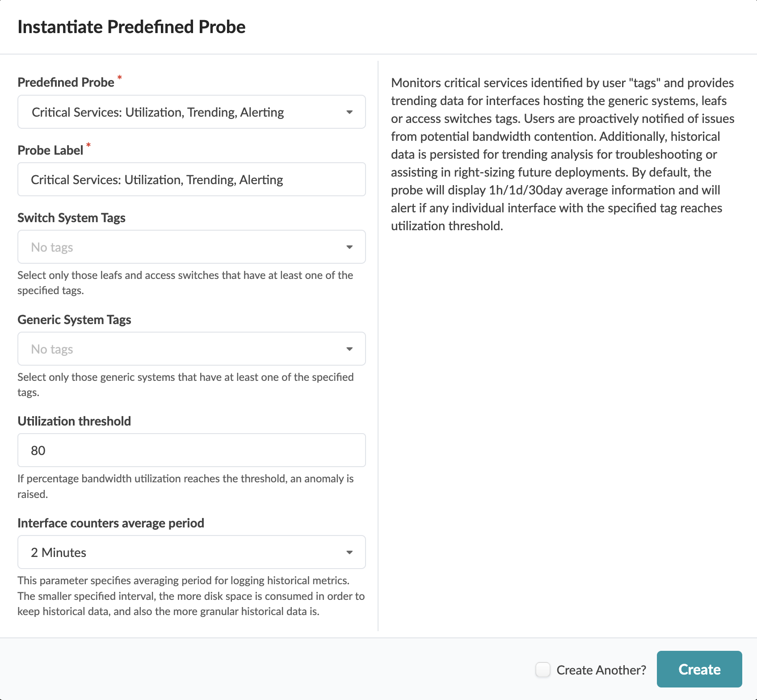Click the Utilization threshold field showing 80

click(x=191, y=451)
